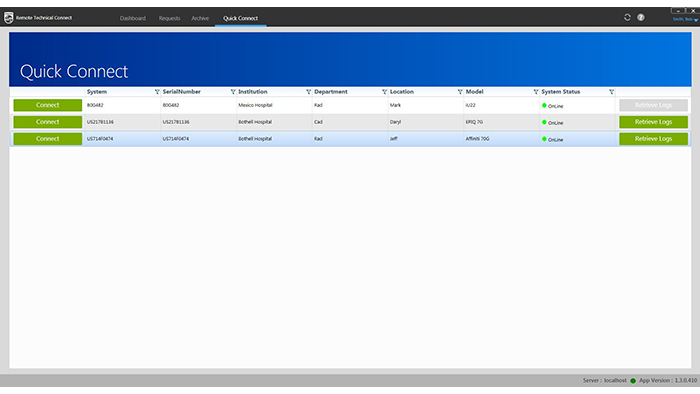The height and width of the screenshot is (394, 700).
Task: Retrieve Logs for the Affiniti 70G system
Action: tap(653, 139)
